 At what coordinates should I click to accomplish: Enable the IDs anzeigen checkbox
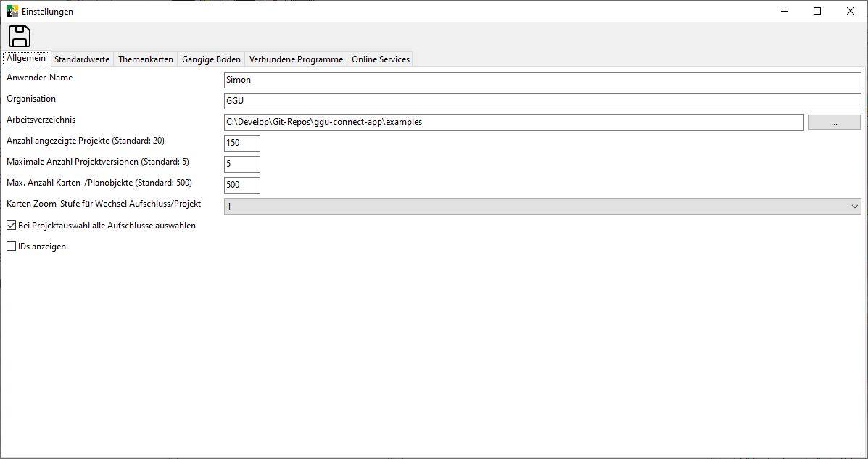coord(11,247)
